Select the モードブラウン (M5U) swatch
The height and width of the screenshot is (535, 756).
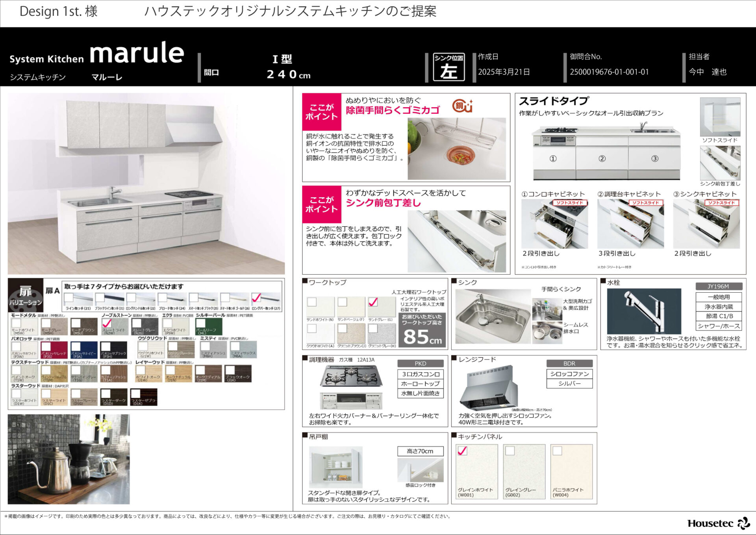(x=84, y=327)
